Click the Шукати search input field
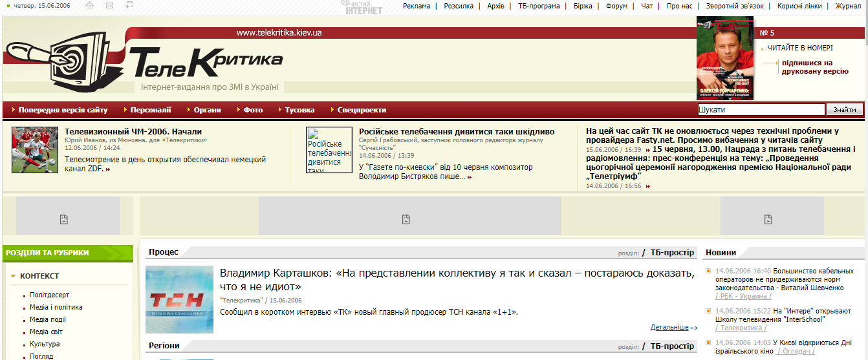868x360 pixels. click(761, 110)
